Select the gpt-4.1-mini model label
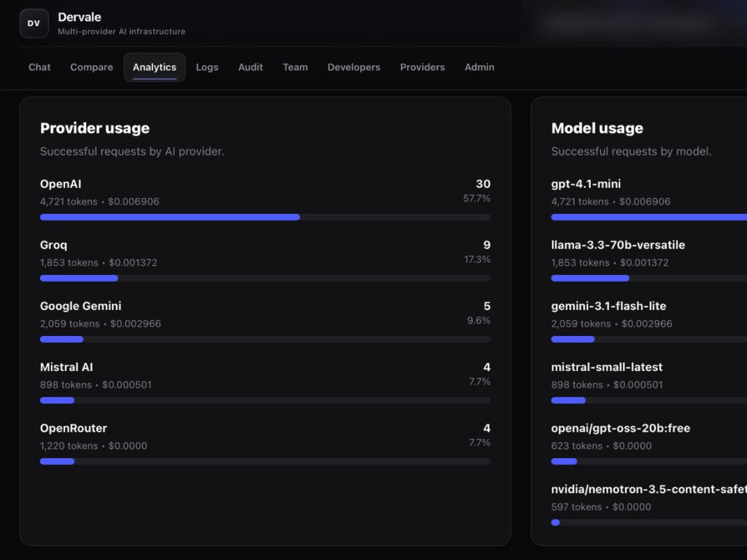This screenshot has width=747, height=560. click(x=586, y=184)
